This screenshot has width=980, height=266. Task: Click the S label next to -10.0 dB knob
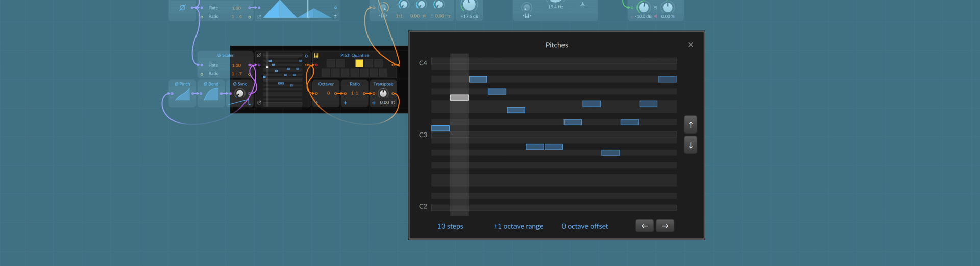point(656,8)
